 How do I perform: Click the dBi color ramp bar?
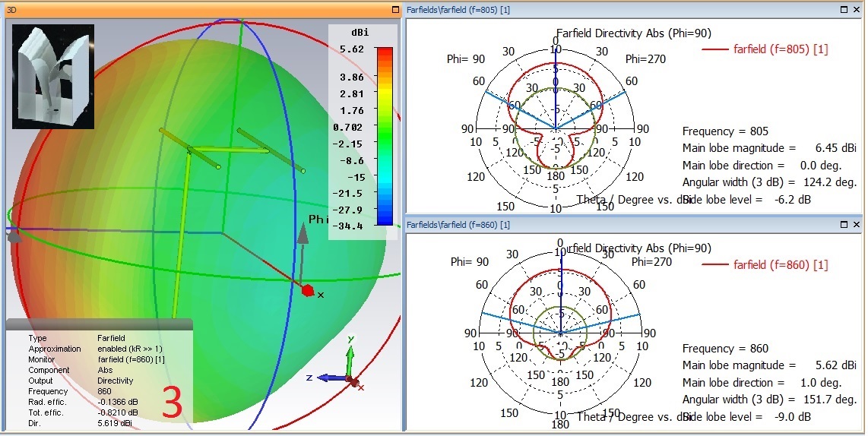(x=385, y=136)
